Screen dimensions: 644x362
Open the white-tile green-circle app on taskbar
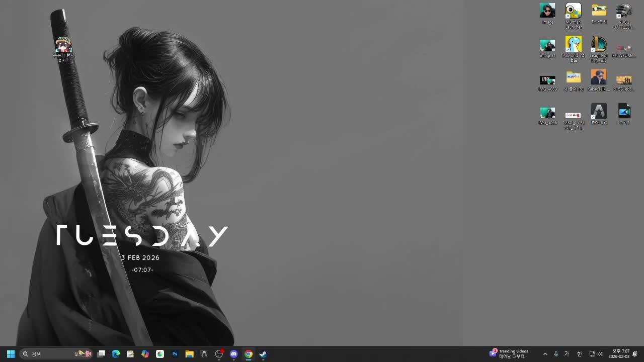pyautogui.click(x=160, y=354)
